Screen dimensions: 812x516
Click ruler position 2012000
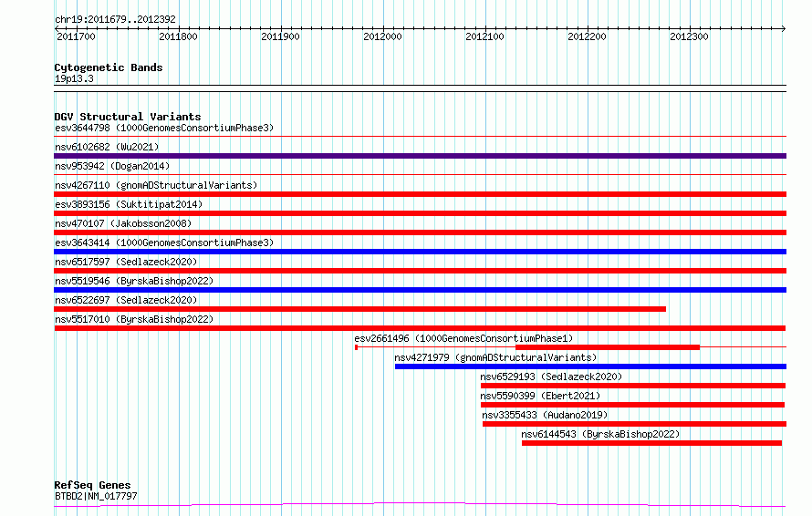[382, 36]
